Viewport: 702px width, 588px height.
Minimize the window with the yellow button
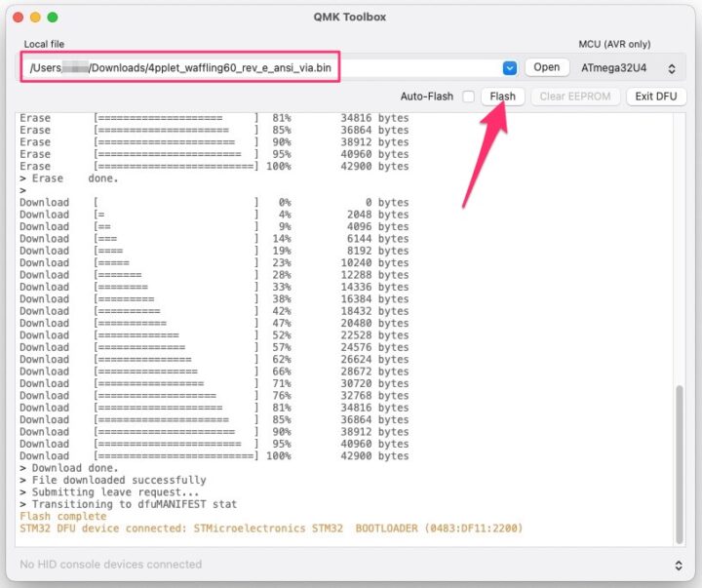(35, 18)
